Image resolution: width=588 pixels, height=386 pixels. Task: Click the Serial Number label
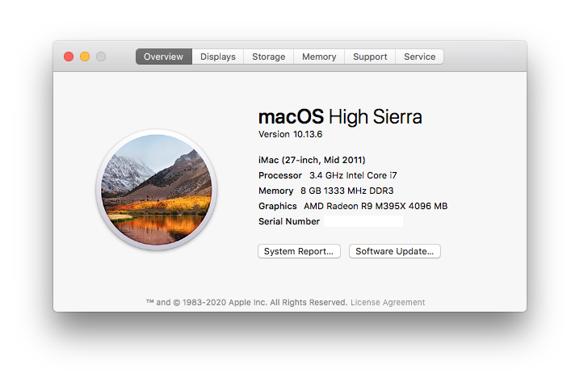pyautogui.click(x=289, y=221)
